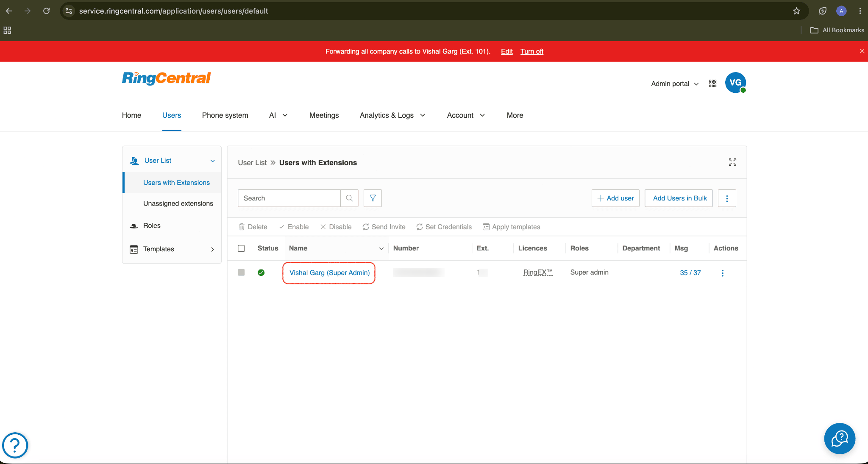The height and width of the screenshot is (464, 868).
Task: Expand user list to full screen
Action: pyautogui.click(x=732, y=162)
